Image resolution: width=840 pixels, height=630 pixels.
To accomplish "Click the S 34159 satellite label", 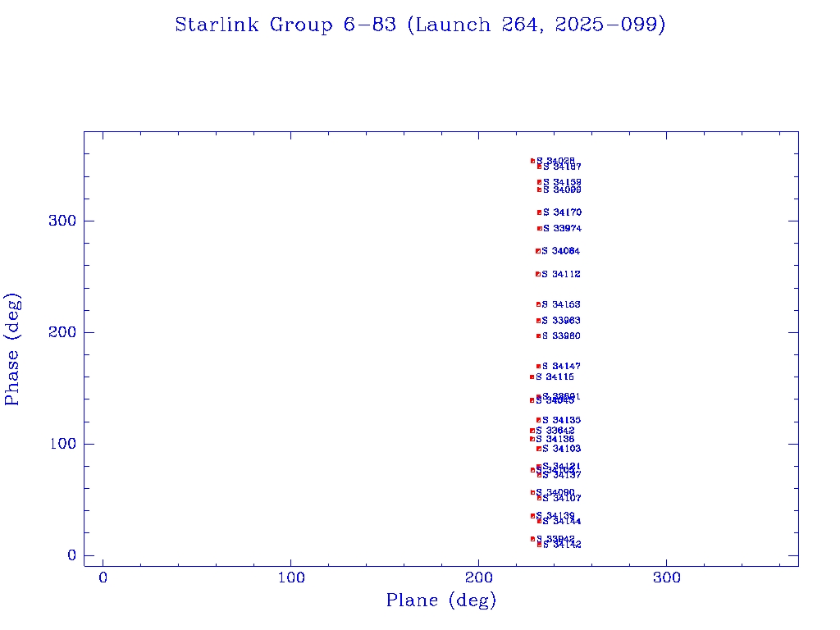I will 562,182.
